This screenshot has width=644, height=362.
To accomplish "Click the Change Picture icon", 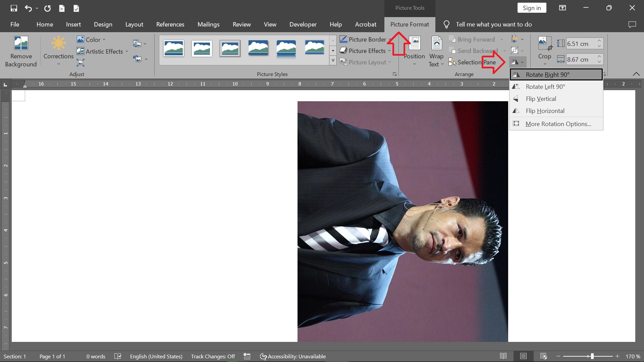I will (x=137, y=44).
